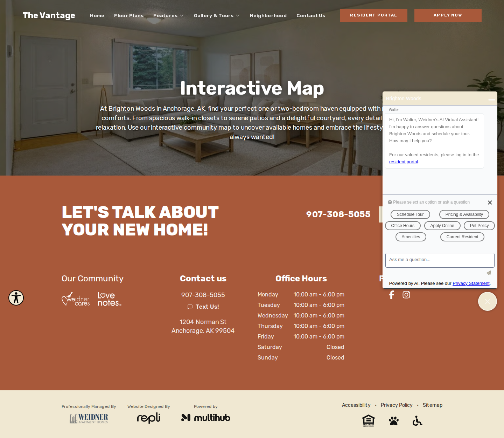Click the chat send arrow icon
This screenshot has height=438, width=504.
489,273
